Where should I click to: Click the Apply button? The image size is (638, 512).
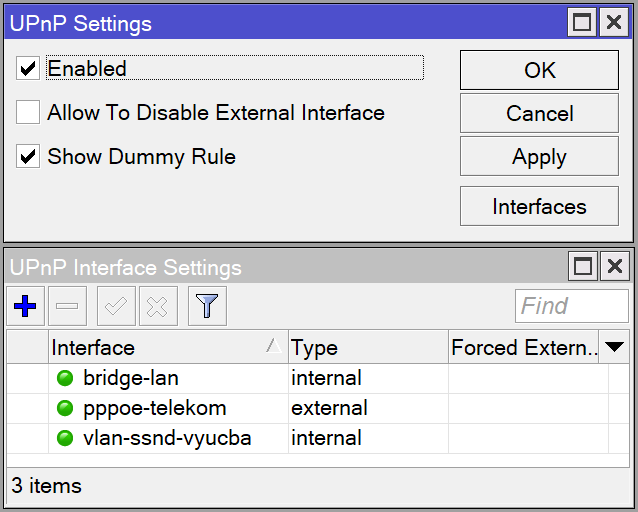click(x=539, y=157)
